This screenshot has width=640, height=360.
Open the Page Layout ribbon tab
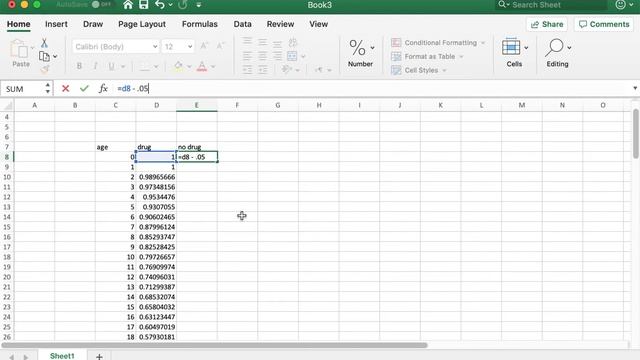point(142,24)
